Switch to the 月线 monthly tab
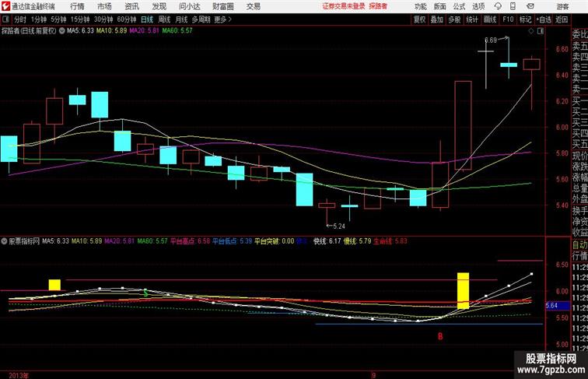 point(181,19)
